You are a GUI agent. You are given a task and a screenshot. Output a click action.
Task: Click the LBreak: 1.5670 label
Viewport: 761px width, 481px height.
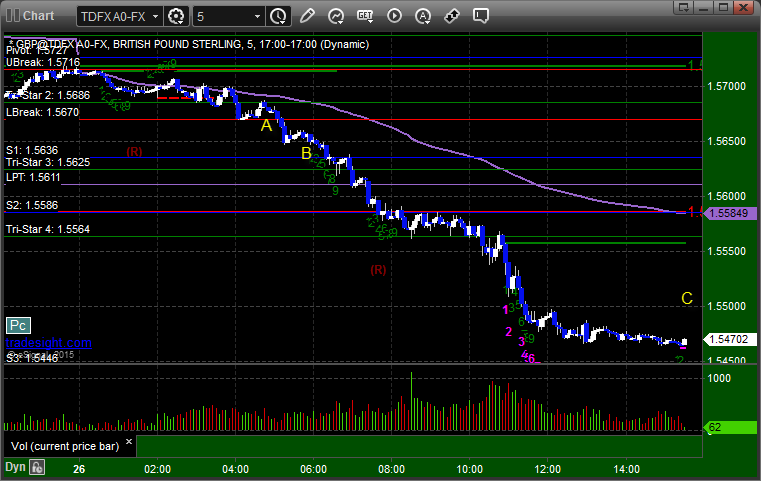pyautogui.click(x=42, y=112)
